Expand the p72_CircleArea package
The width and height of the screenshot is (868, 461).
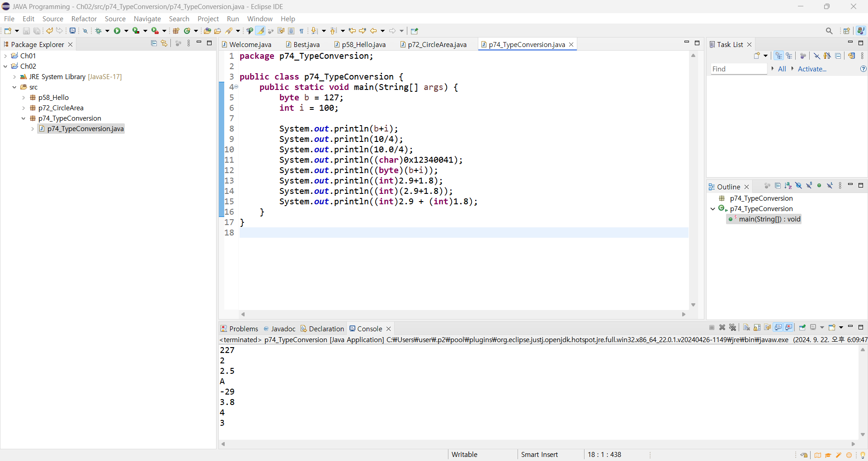point(24,108)
